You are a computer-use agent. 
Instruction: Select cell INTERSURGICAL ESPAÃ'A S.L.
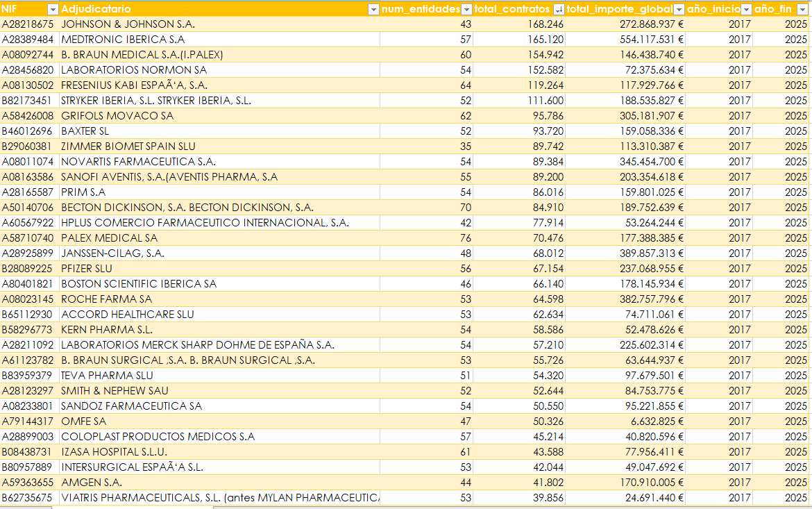click(219, 467)
